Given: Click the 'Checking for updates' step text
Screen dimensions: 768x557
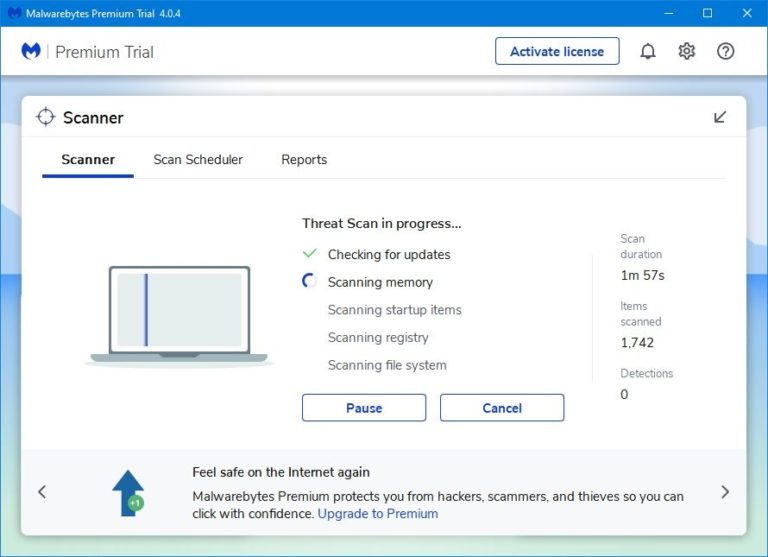Looking at the screenshot, I should coord(389,254).
